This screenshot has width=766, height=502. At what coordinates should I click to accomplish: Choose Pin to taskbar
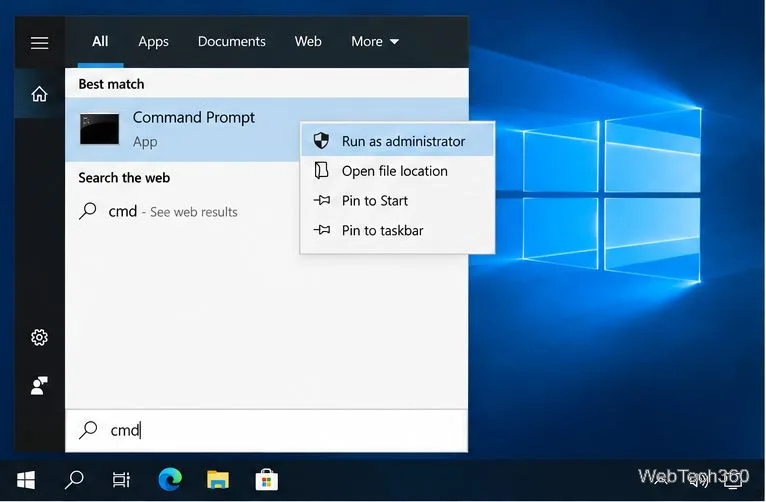[x=398, y=230]
